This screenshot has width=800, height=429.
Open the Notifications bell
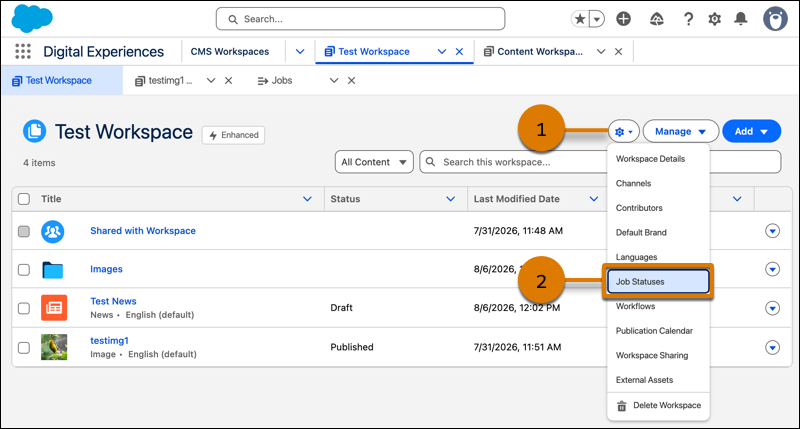(x=741, y=19)
